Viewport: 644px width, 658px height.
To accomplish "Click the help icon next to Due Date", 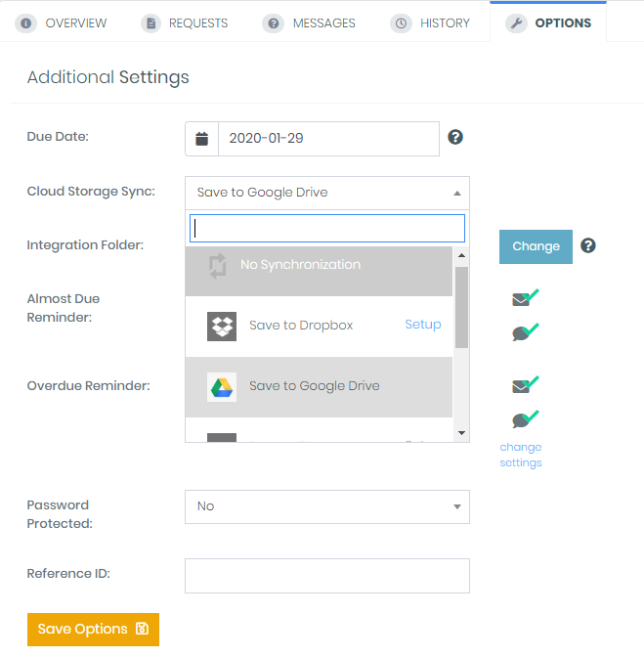I will click(x=455, y=138).
